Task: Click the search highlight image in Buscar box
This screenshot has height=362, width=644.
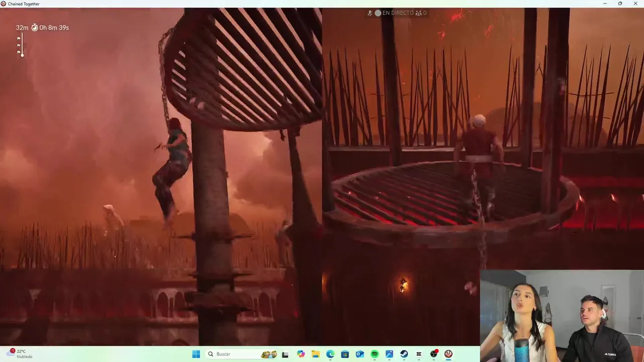Action: pyautogui.click(x=269, y=354)
